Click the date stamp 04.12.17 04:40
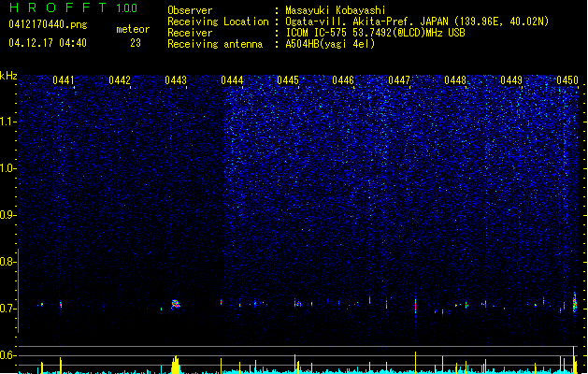Image resolution: width=588 pixels, height=374 pixels. pos(48,43)
